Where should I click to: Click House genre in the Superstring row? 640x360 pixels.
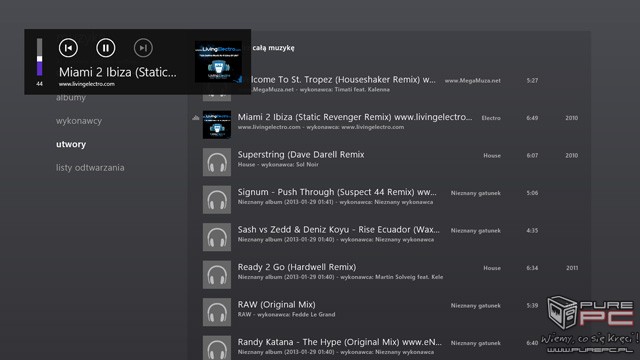pyautogui.click(x=492, y=156)
